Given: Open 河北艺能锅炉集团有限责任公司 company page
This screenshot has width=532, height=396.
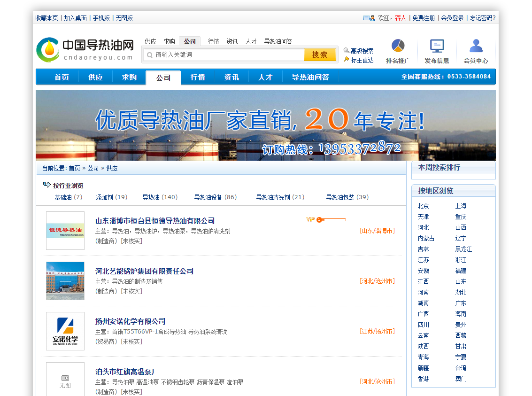Looking at the screenshot, I should (x=144, y=271).
